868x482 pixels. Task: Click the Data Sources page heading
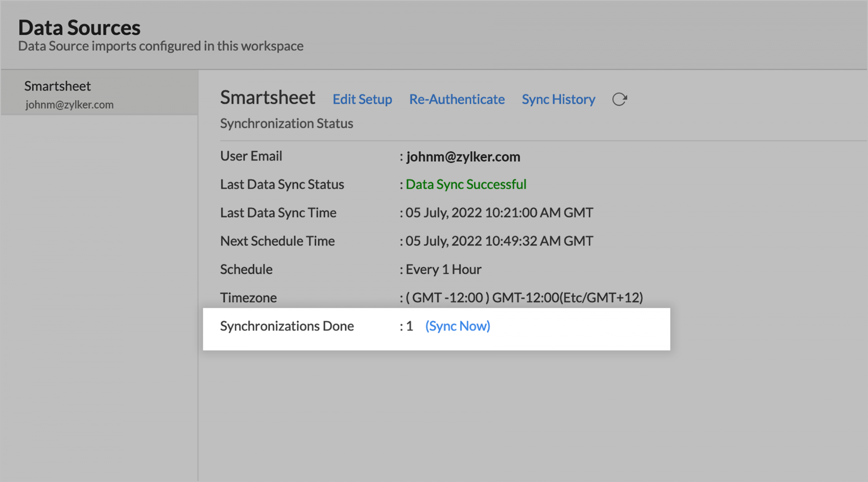tap(79, 28)
